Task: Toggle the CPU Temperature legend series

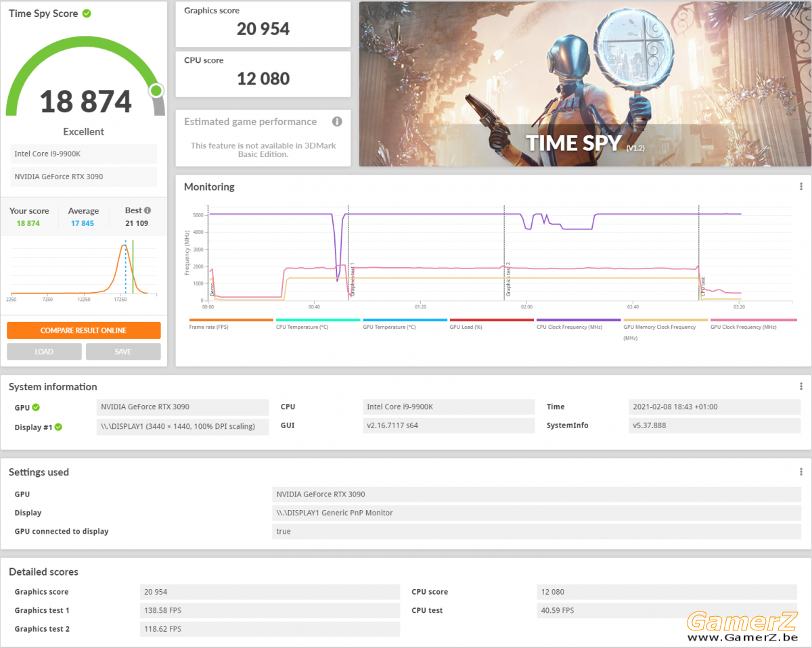Action: click(318, 325)
